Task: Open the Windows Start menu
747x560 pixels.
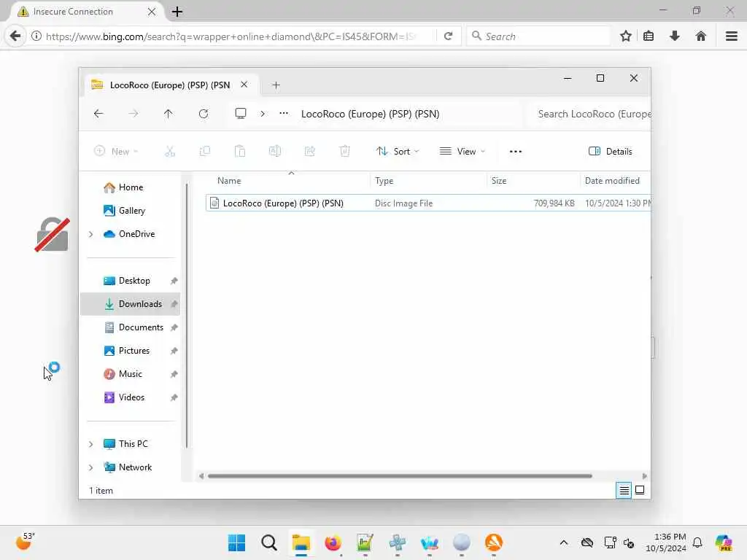Action: click(237, 542)
